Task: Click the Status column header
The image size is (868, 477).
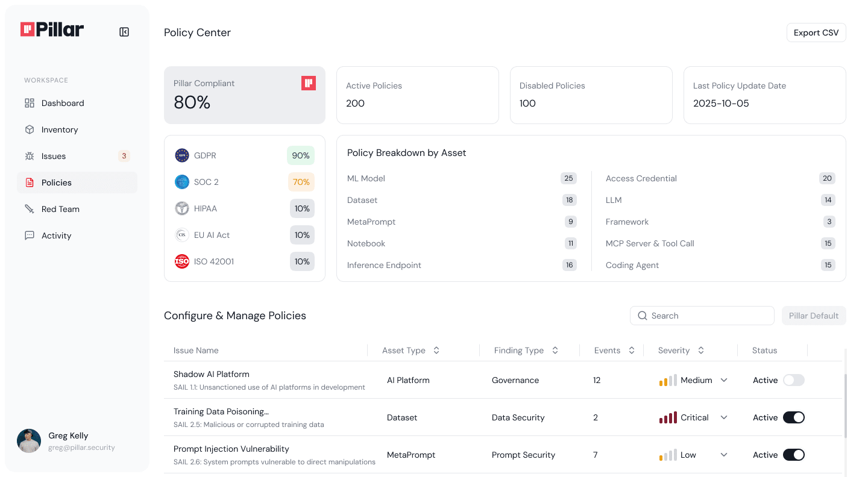Action: 764,351
